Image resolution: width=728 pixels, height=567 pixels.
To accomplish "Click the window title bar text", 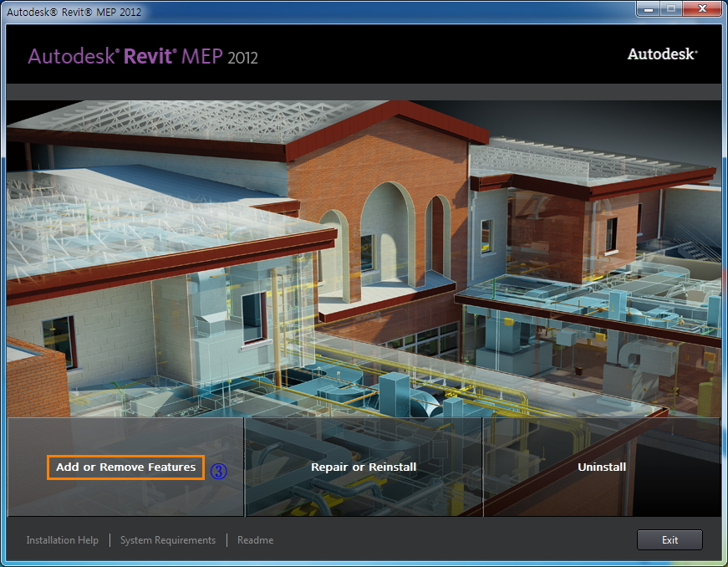I will [75, 12].
